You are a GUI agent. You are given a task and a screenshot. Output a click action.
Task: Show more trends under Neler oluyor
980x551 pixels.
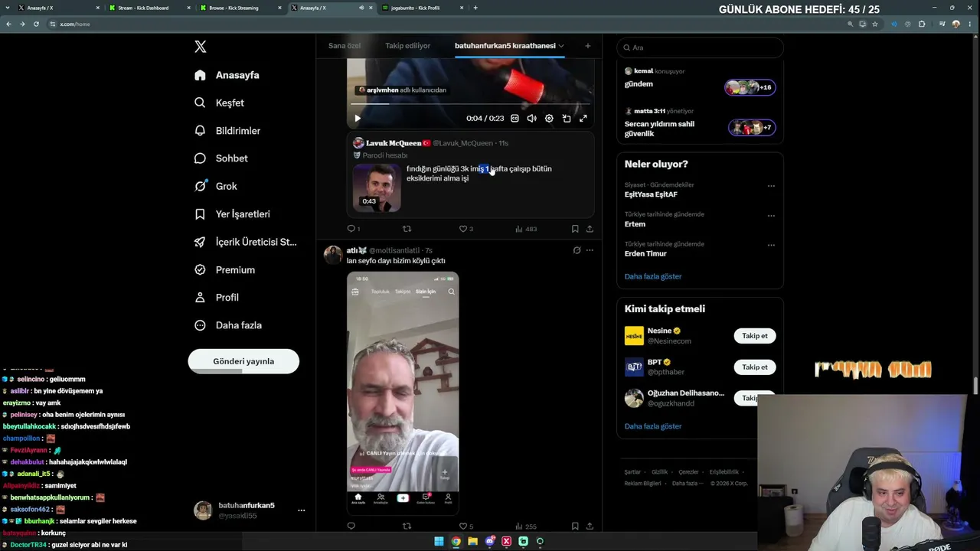(x=653, y=276)
